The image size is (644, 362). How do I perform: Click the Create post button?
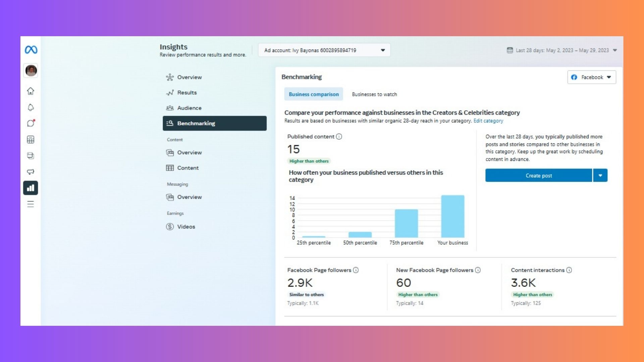pos(539,176)
